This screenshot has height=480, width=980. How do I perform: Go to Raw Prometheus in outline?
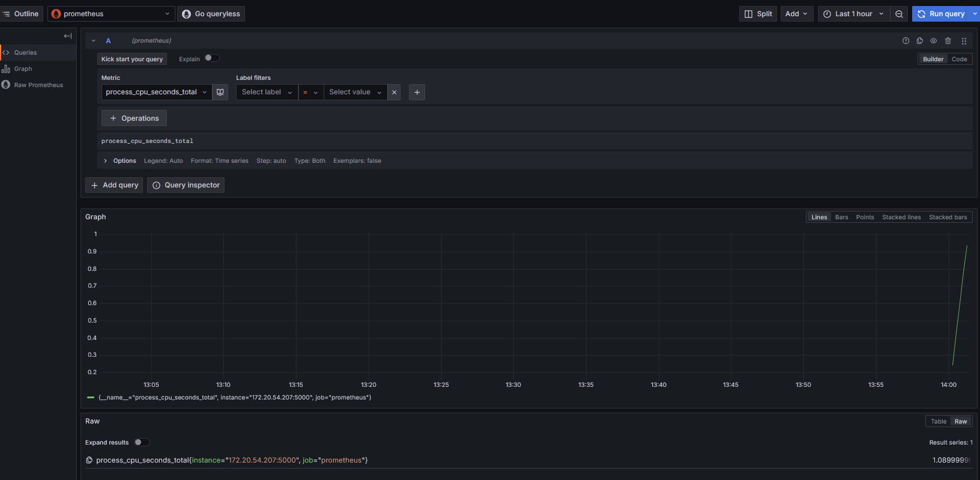(38, 85)
